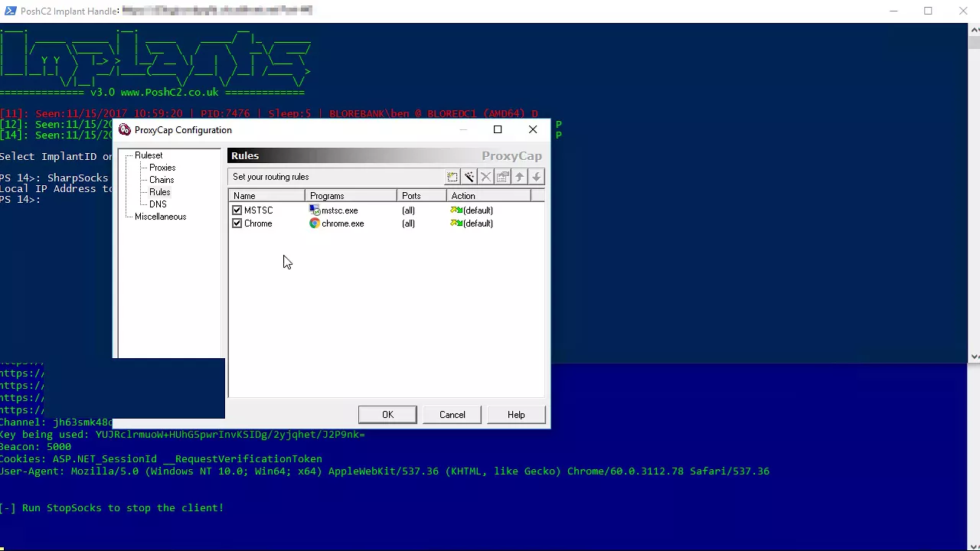
Task: Uncheck the Chrome rule checkbox
Action: coord(237,223)
